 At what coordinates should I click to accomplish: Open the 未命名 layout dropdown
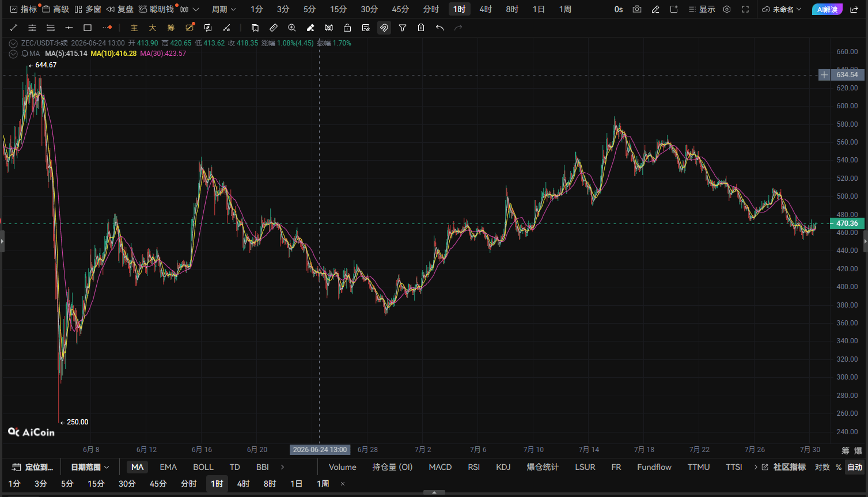coord(782,9)
